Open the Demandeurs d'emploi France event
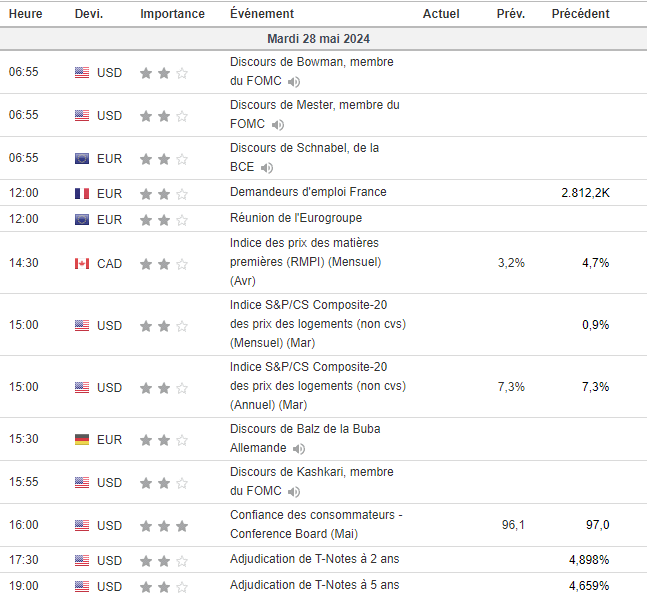The width and height of the screenshot is (647, 596). (x=308, y=192)
